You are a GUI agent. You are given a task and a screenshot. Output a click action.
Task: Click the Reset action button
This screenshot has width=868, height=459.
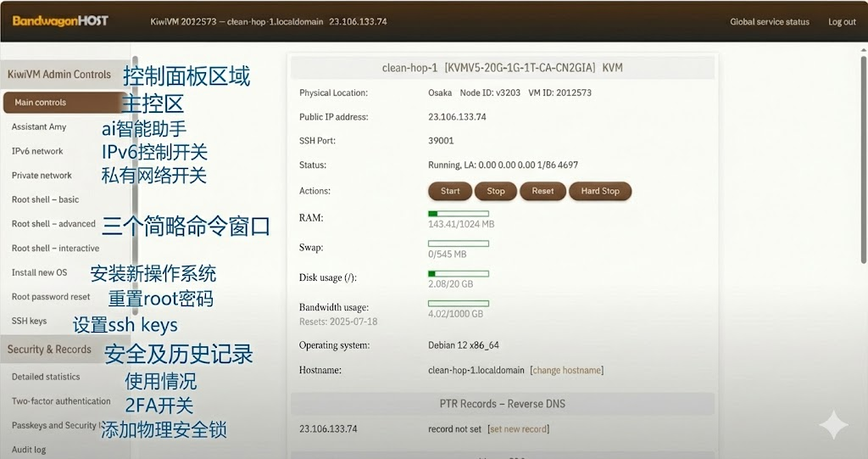point(542,191)
